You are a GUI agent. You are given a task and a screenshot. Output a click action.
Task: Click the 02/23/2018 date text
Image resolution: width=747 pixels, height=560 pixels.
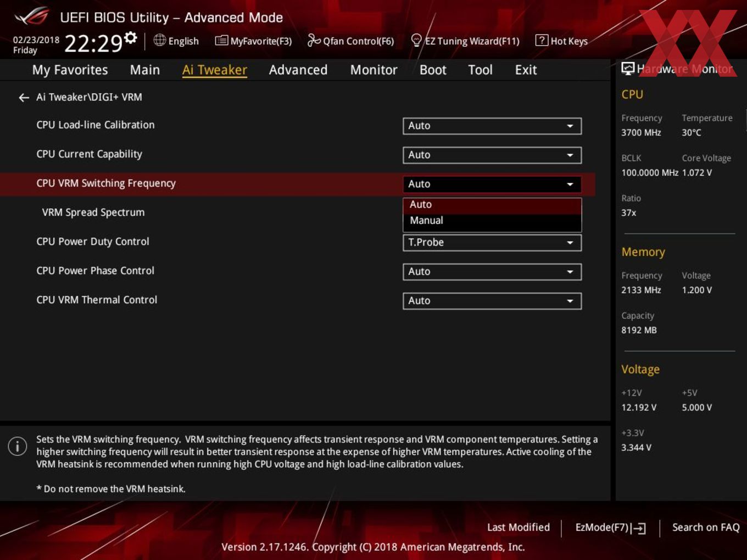tap(36, 40)
